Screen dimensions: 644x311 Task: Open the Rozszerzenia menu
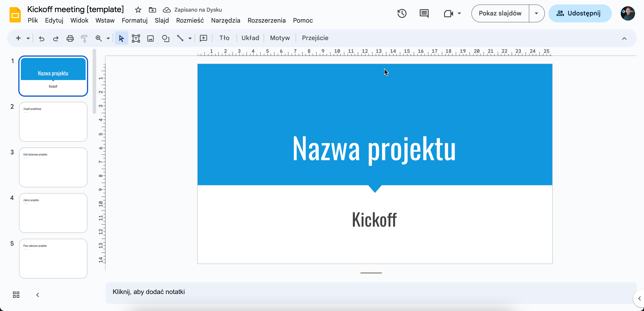point(267,21)
